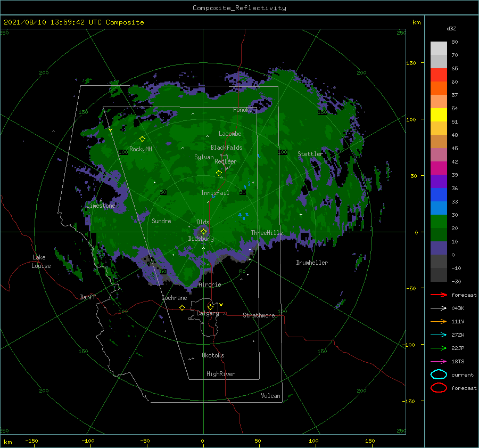Screen dimensions: 479x448
Task: Click the Drumheller town label
Action: point(312,263)
